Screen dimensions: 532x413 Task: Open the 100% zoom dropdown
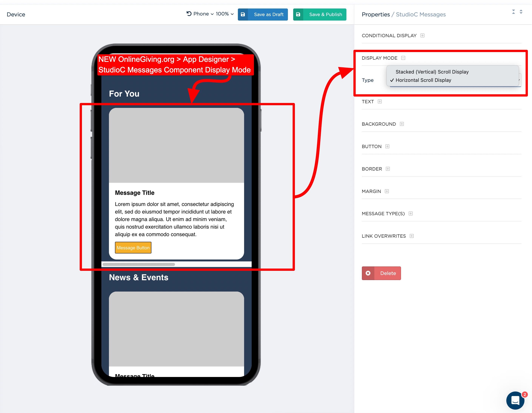click(225, 14)
